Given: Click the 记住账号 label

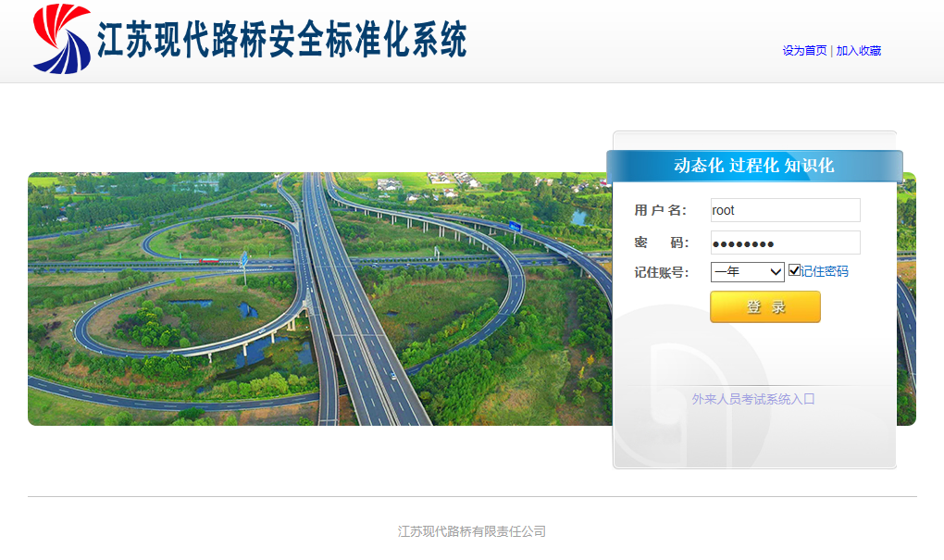Looking at the screenshot, I should tap(661, 272).
